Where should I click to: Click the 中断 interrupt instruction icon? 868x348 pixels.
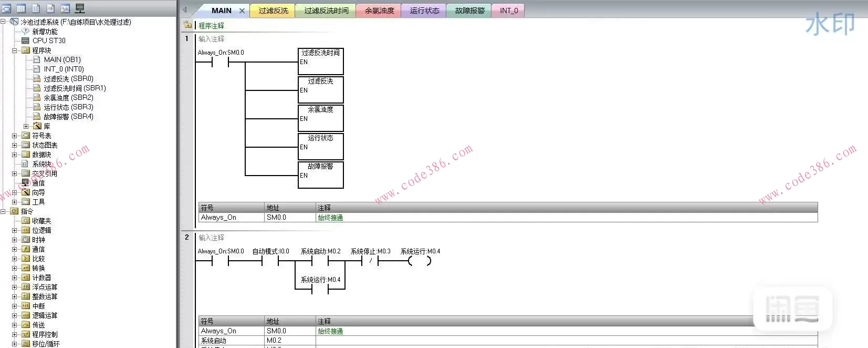coord(25,306)
